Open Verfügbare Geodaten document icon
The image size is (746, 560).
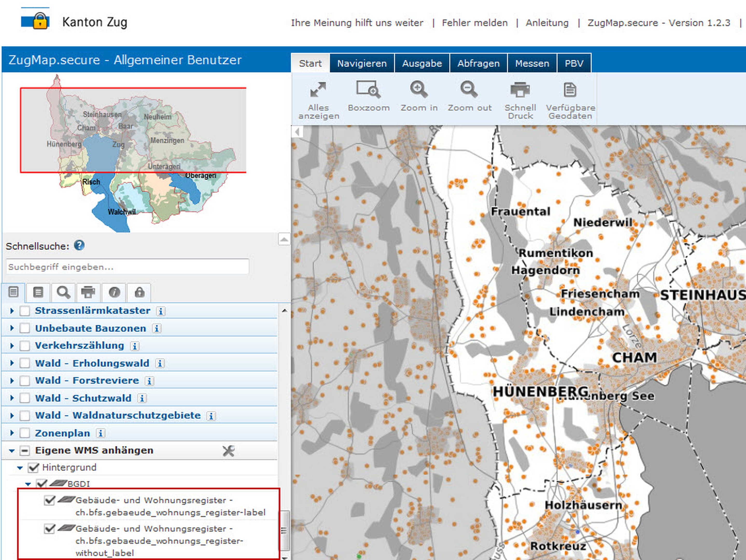(570, 90)
